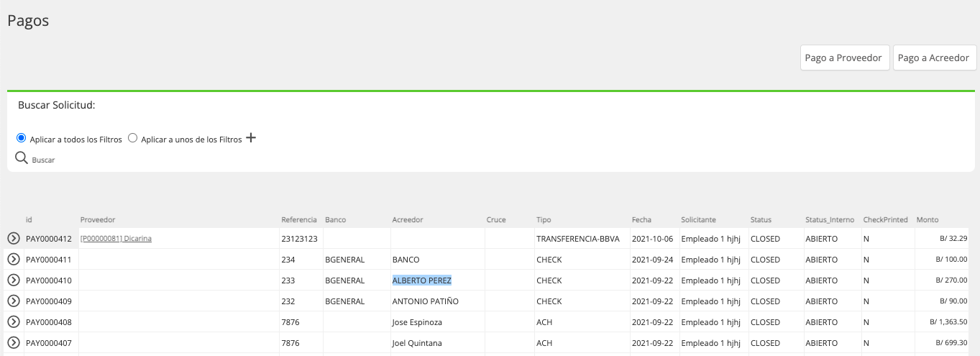Sort by Banco column header
The height and width of the screenshot is (356, 980).
click(335, 219)
